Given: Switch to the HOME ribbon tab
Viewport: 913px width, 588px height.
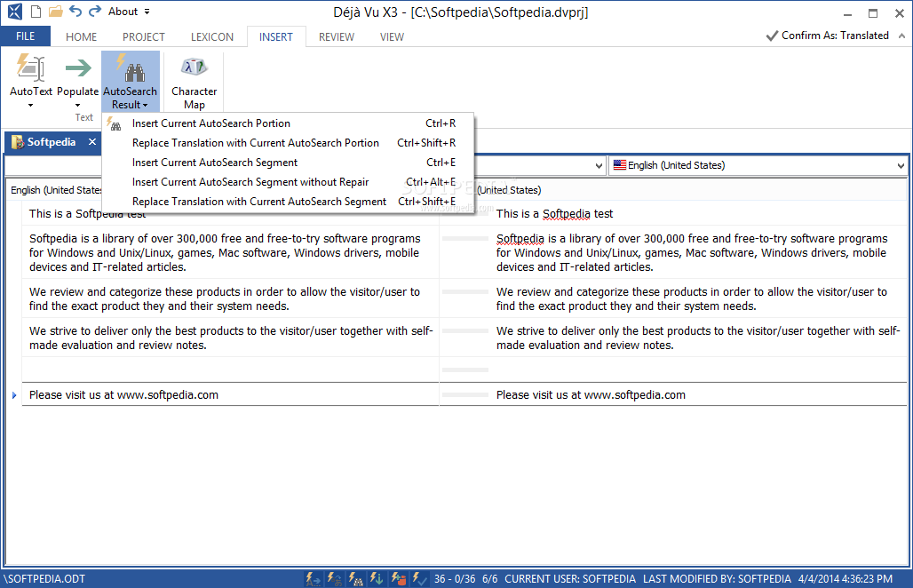Looking at the screenshot, I should click(81, 37).
